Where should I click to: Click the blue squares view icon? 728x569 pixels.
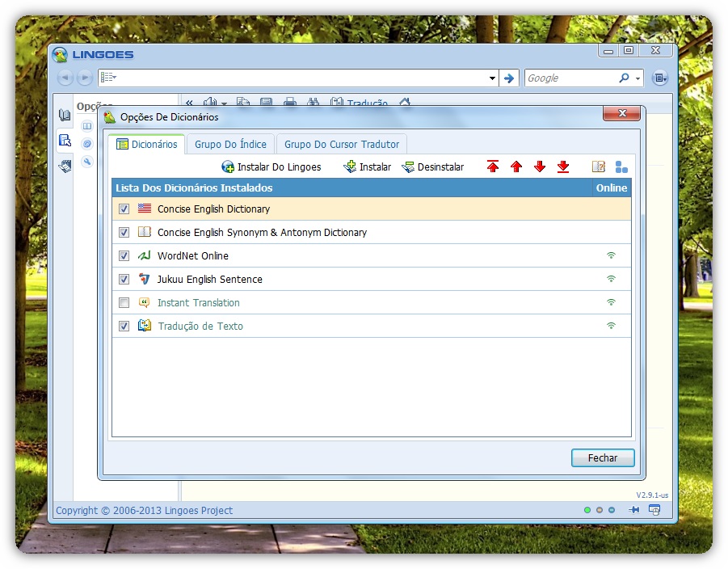pyautogui.click(x=621, y=166)
